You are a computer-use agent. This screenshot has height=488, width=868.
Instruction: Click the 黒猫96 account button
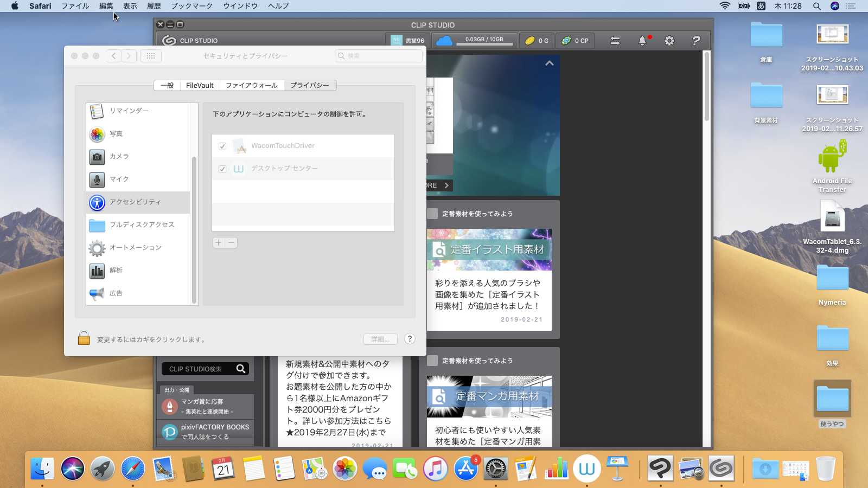(x=407, y=41)
